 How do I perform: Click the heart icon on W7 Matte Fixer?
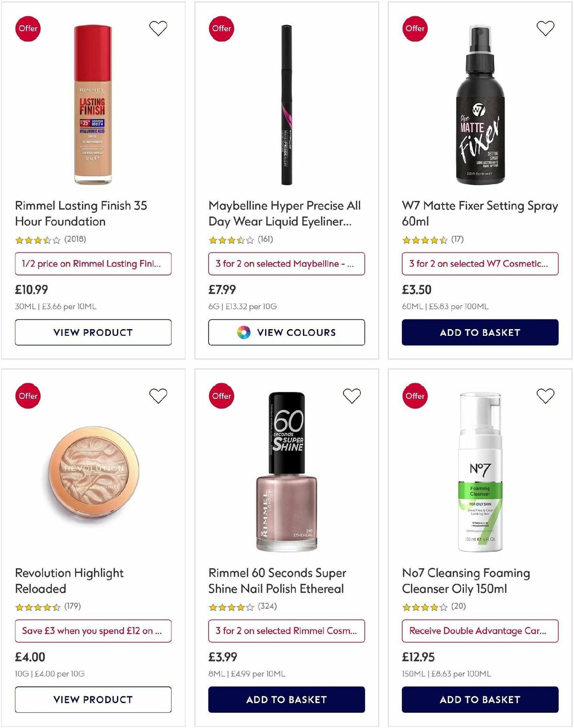pos(544,28)
